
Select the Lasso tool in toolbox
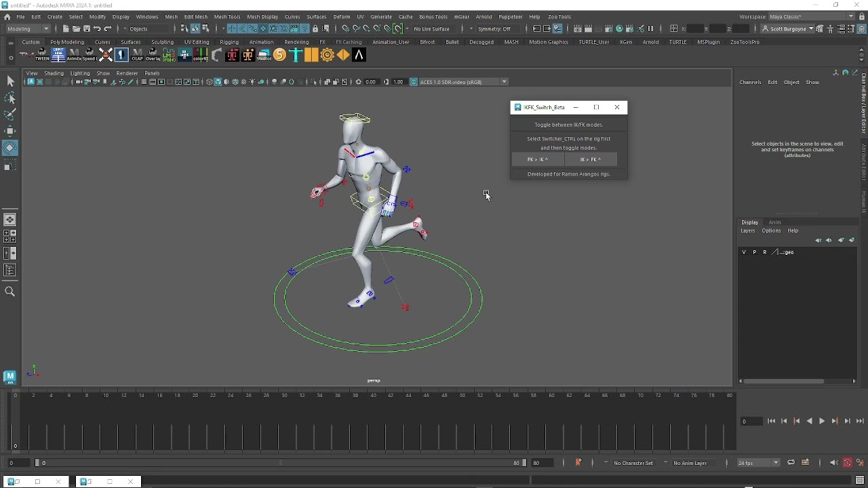pyautogui.click(x=9, y=98)
